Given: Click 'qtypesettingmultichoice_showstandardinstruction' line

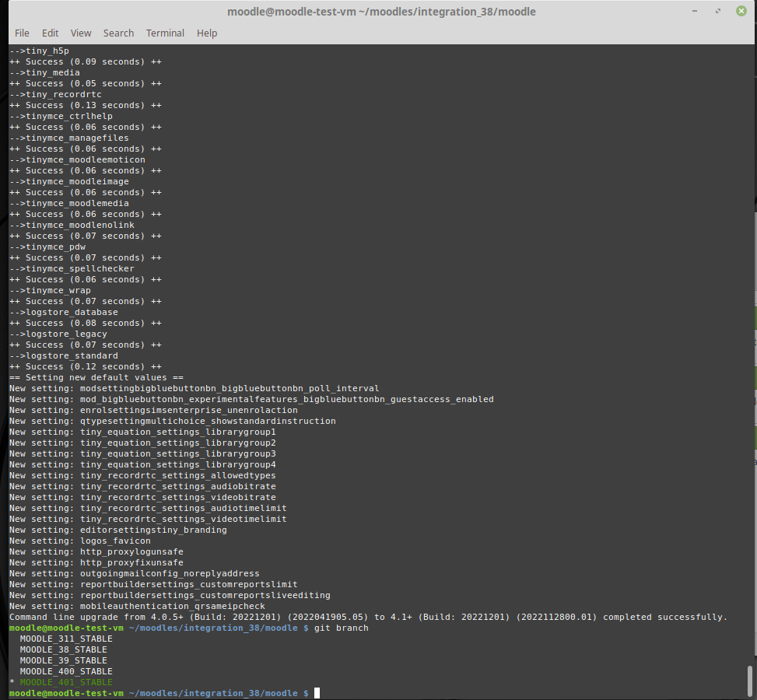Looking at the screenshot, I should [173, 421].
